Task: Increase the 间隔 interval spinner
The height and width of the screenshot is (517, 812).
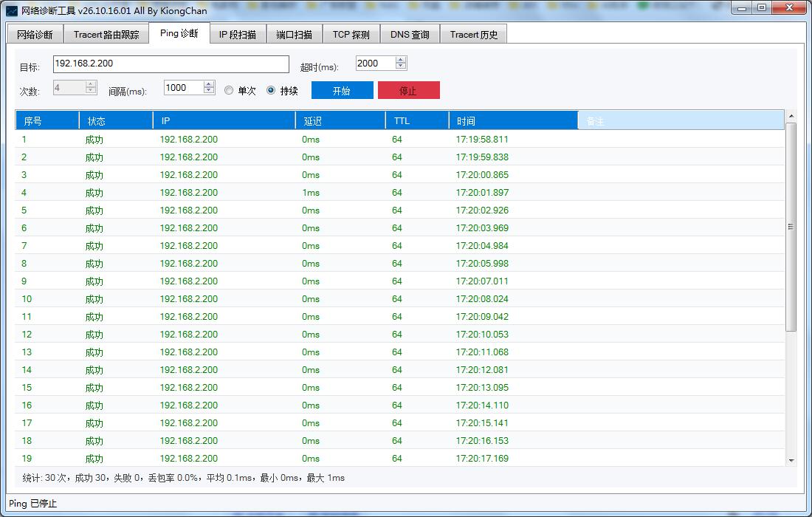Action: point(209,84)
